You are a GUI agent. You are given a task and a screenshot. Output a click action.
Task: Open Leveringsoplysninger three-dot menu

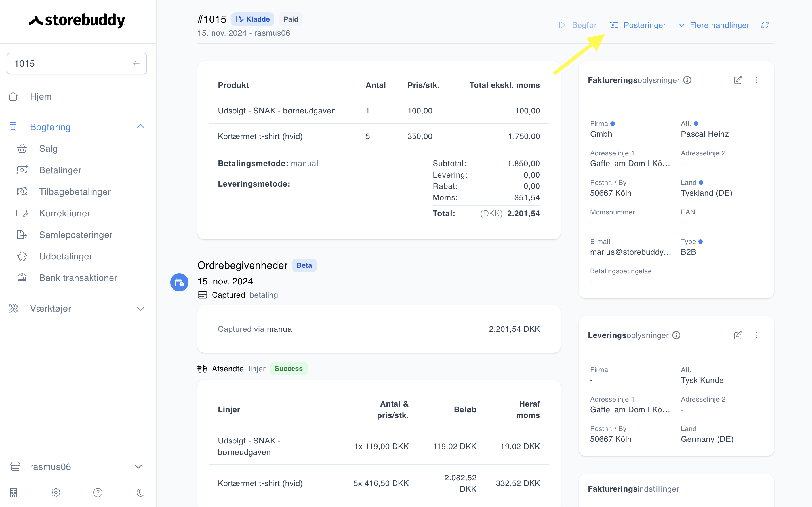click(756, 335)
